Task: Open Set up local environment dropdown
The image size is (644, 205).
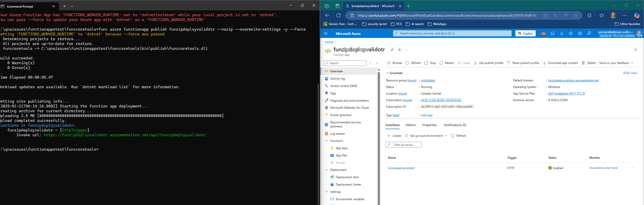Action: tap(426, 136)
